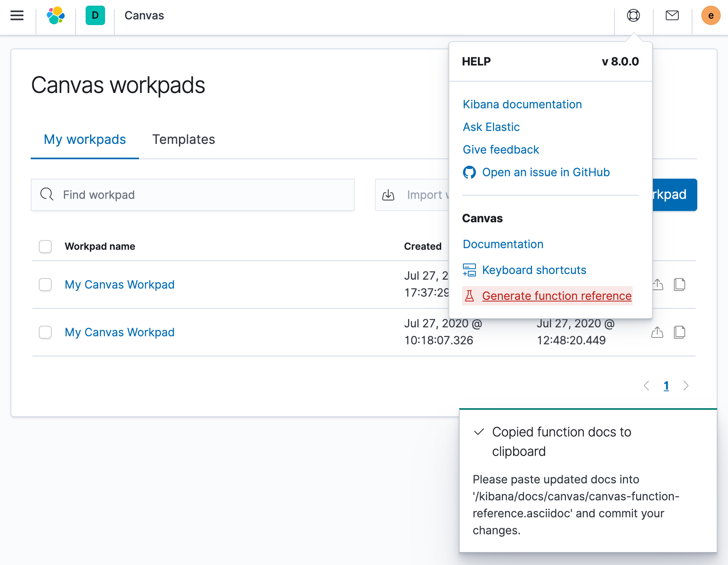Image resolution: width=728 pixels, height=565 pixels.
Task: Click the Canvas section heading in Help
Action: point(482,218)
